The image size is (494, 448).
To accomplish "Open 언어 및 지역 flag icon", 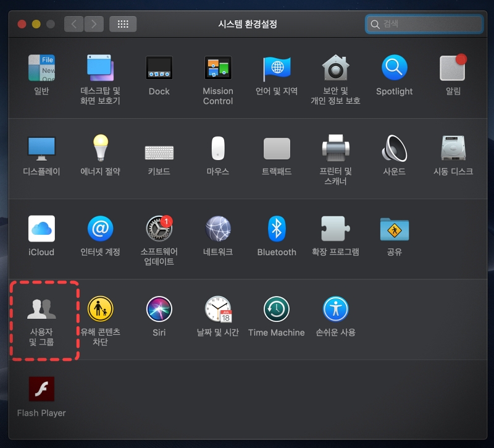I will pos(277,69).
